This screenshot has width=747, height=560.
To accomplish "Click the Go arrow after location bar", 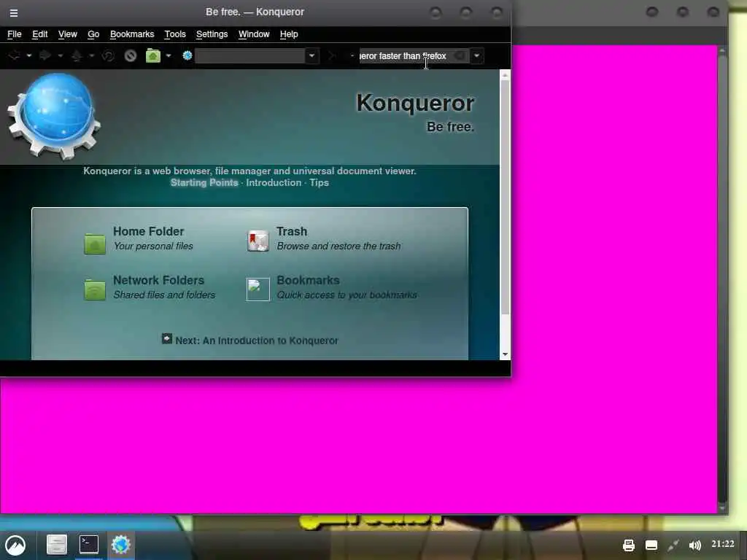I will coord(332,55).
